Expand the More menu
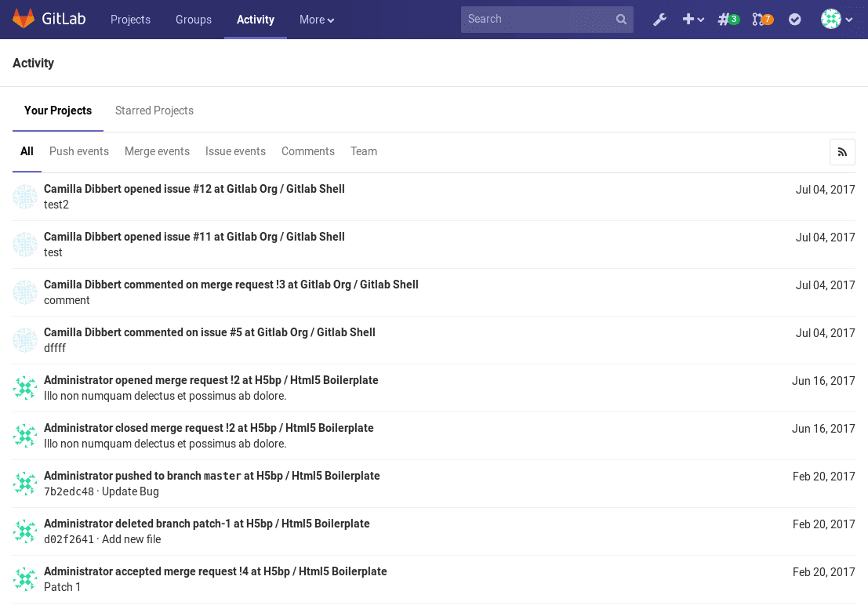Image resolution: width=868 pixels, height=609 pixels. click(317, 20)
